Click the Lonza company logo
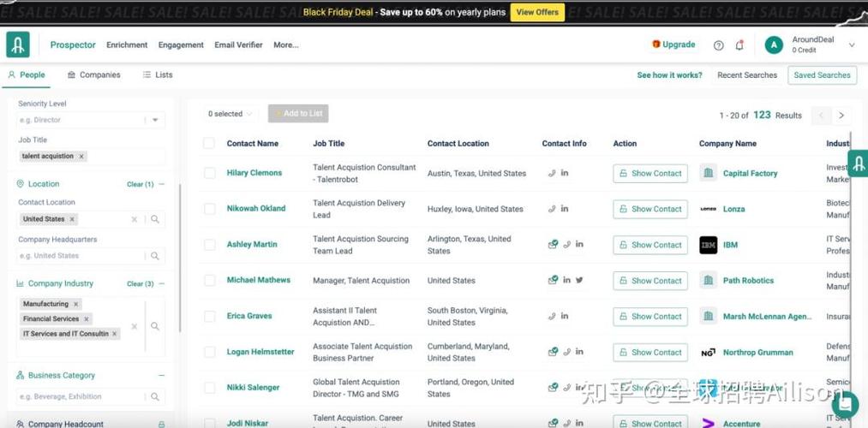This screenshot has width=868, height=428. coord(708,209)
